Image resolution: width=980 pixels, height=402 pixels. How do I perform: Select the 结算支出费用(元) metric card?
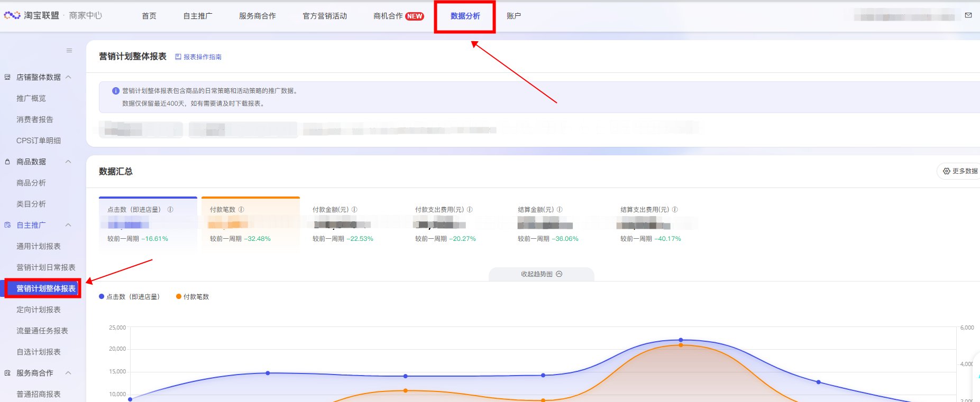point(661,223)
